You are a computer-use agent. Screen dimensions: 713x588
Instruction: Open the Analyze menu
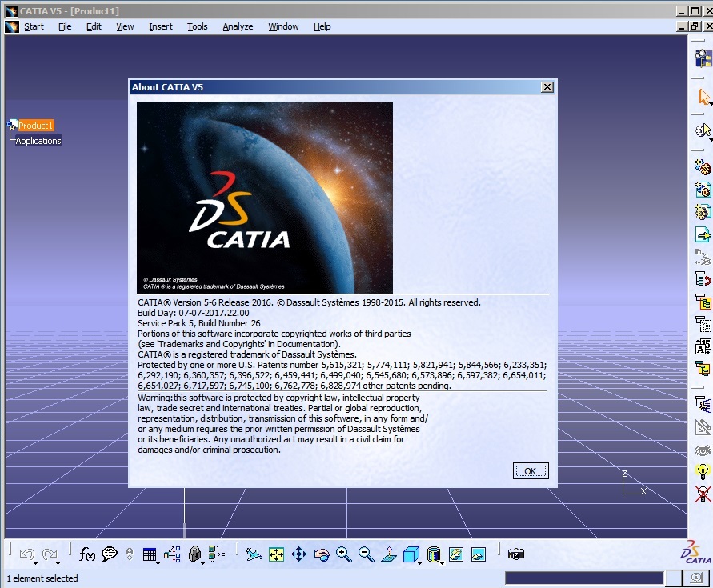pos(238,26)
